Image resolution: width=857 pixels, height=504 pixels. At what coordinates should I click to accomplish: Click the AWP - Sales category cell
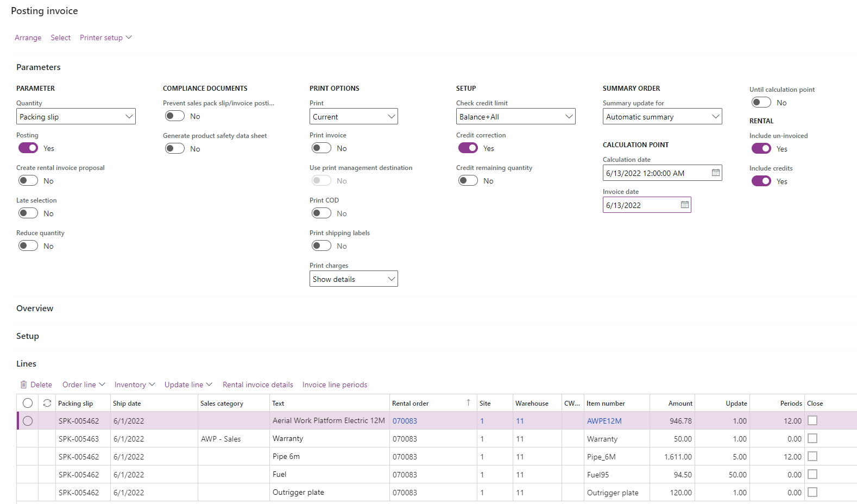click(234, 439)
